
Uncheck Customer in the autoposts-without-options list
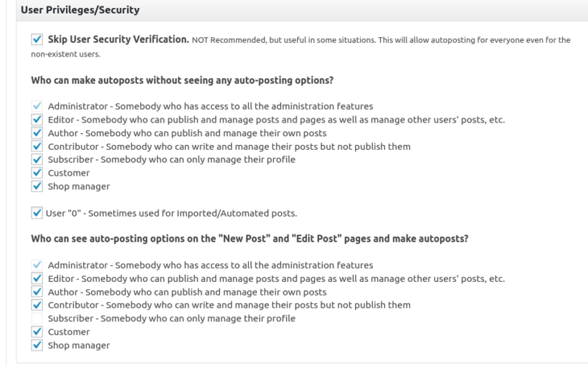click(x=39, y=173)
